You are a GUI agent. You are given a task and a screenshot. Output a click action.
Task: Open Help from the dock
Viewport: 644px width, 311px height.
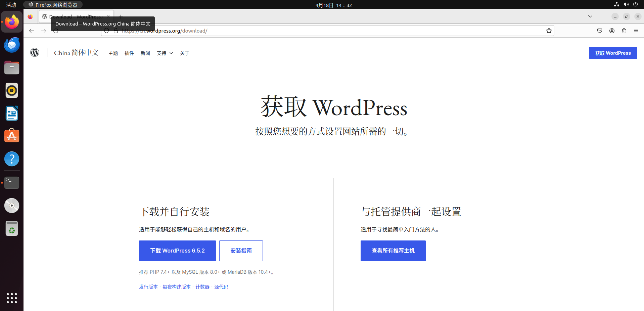(12, 159)
